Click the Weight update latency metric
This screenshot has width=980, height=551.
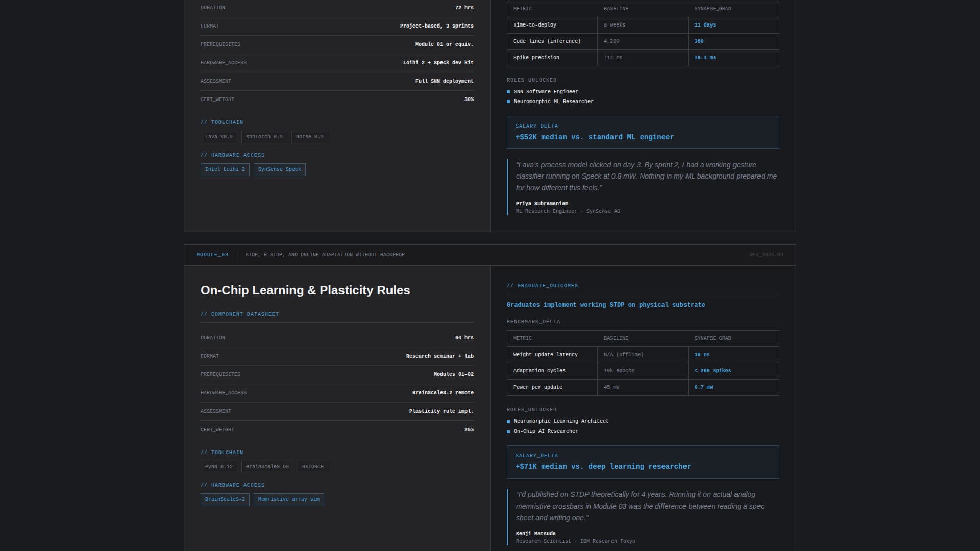coord(546,355)
